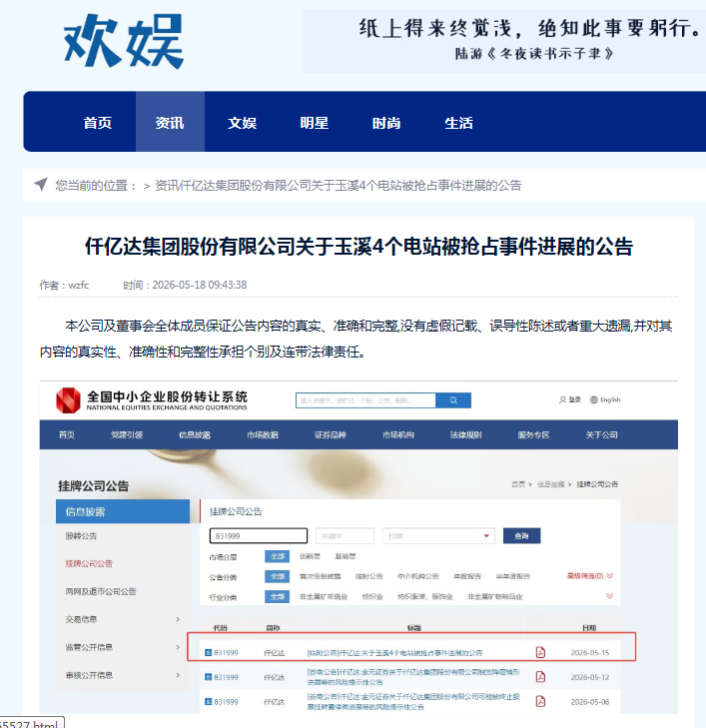The width and height of the screenshot is (706, 728).
Task: Open the 明星 navigation tab
Action: coord(315,123)
